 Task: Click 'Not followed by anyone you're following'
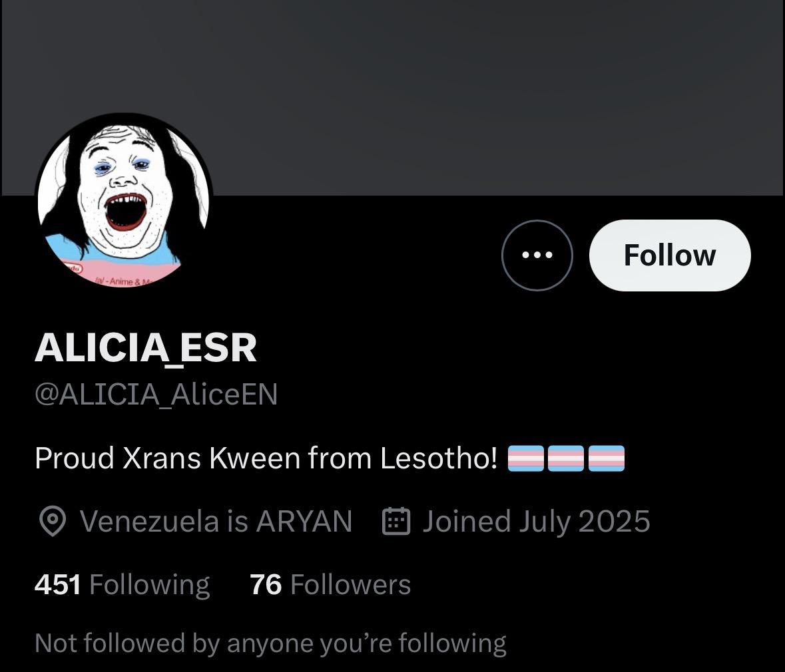pyautogui.click(x=270, y=643)
